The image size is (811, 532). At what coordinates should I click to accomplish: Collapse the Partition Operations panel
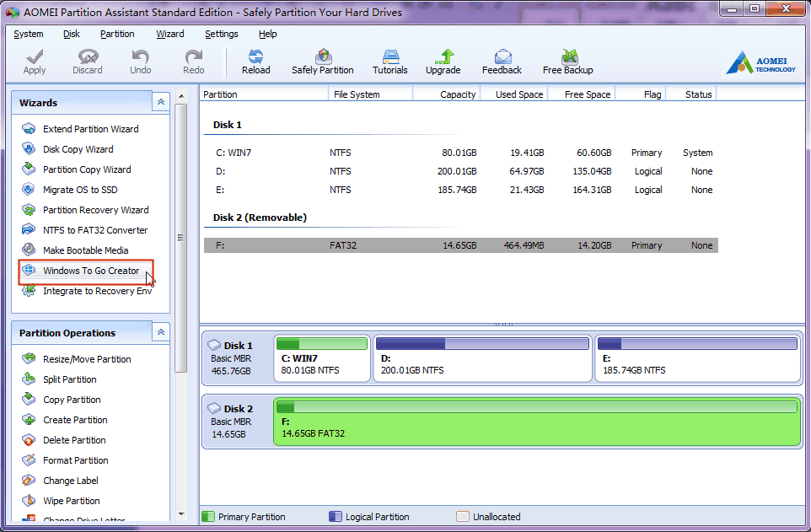tap(161, 332)
